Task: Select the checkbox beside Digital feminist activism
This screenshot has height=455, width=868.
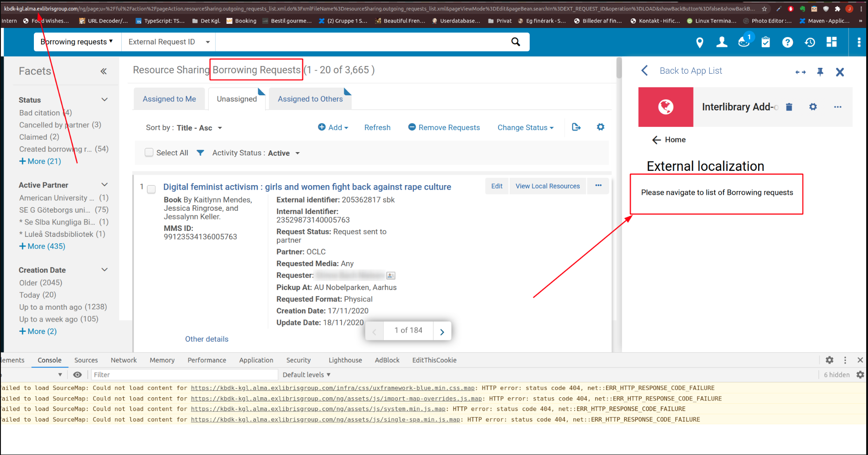Action: tap(151, 189)
